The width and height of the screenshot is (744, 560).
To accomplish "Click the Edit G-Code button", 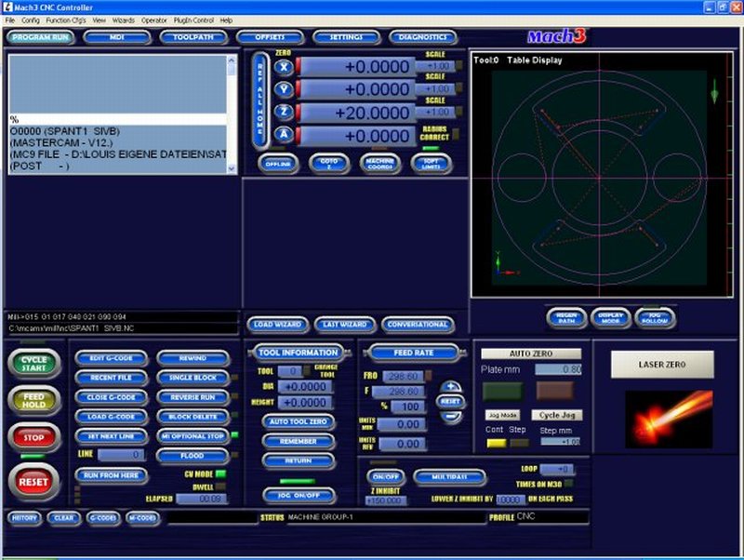I will (111, 358).
